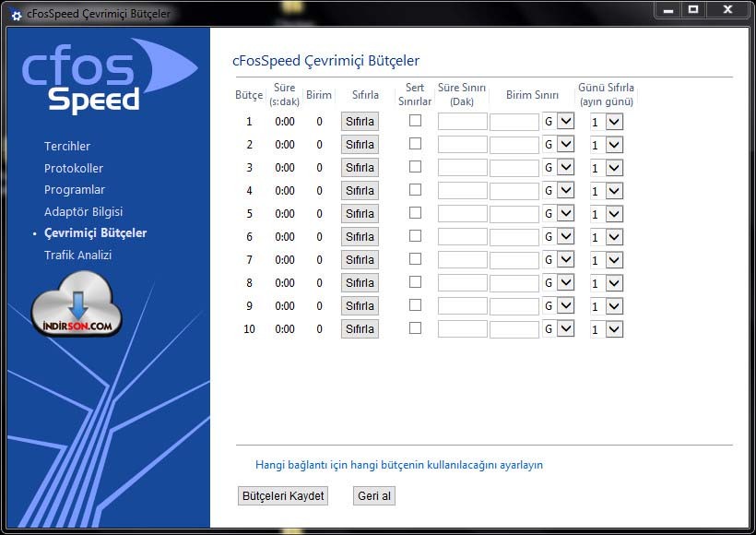The height and width of the screenshot is (535, 756).
Task: Go to Protokoller in the sidebar
Action: click(x=74, y=169)
